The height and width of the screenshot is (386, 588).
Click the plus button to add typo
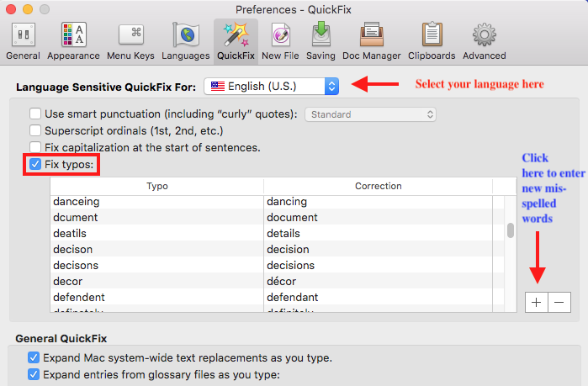[536, 303]
